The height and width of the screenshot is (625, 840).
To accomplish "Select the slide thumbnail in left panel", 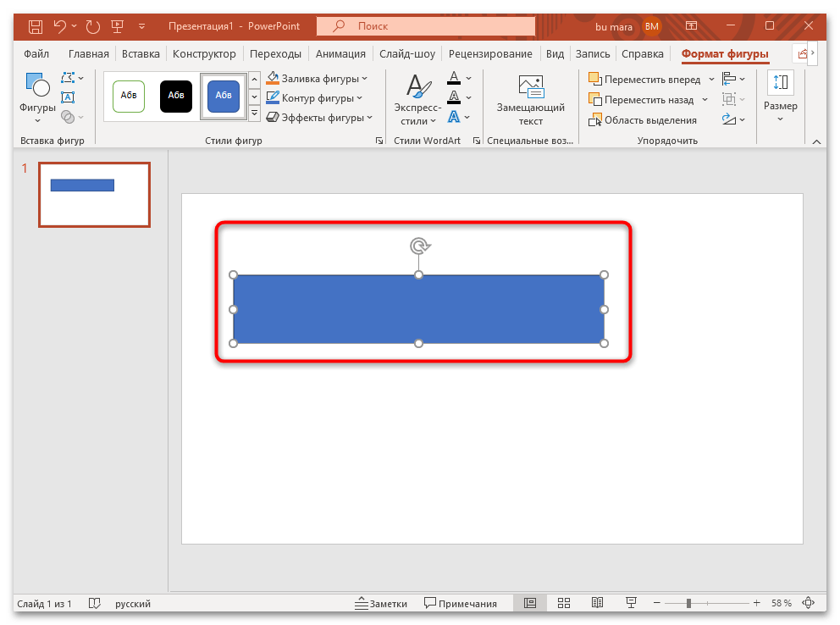I will point(94,195).
